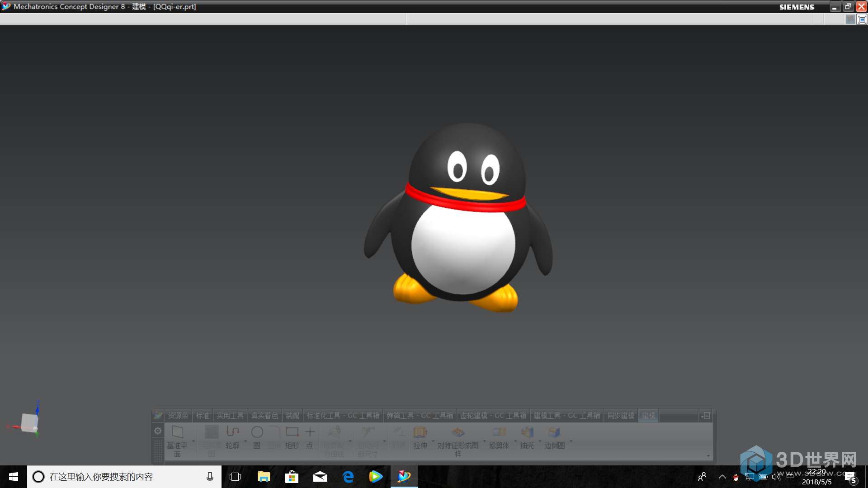Open 弹簧工具 - GC 工具箱 tab
Image resolution: width=868 pixels, height=488 pixels.
pyautogui.click(x=420, y=416)
